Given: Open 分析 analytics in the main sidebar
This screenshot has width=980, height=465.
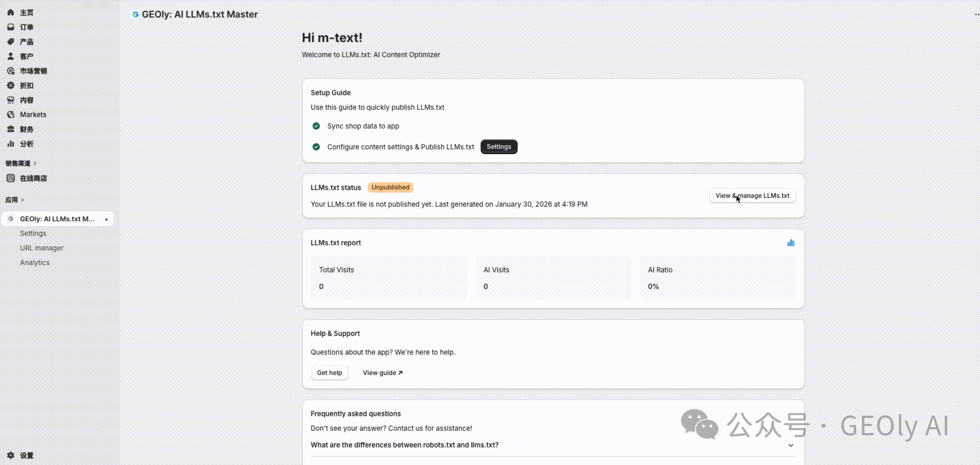Looking at the screenshot, I should tap(27, 144).
